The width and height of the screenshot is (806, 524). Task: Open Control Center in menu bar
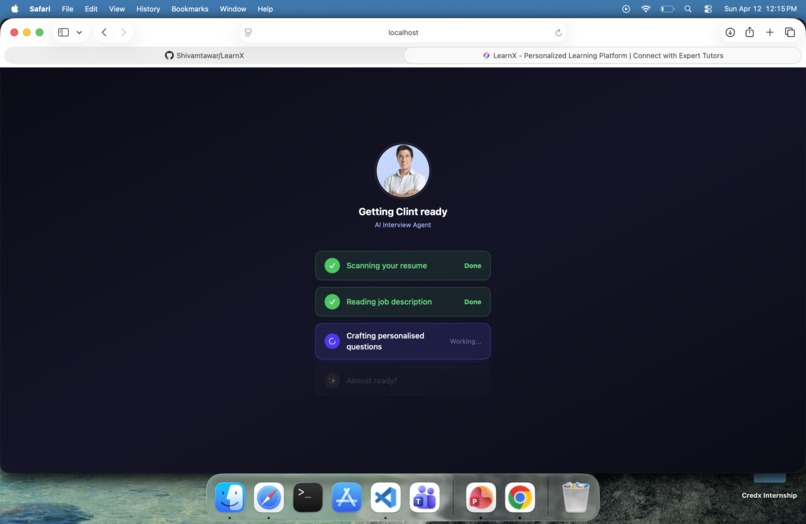point(708,9)
